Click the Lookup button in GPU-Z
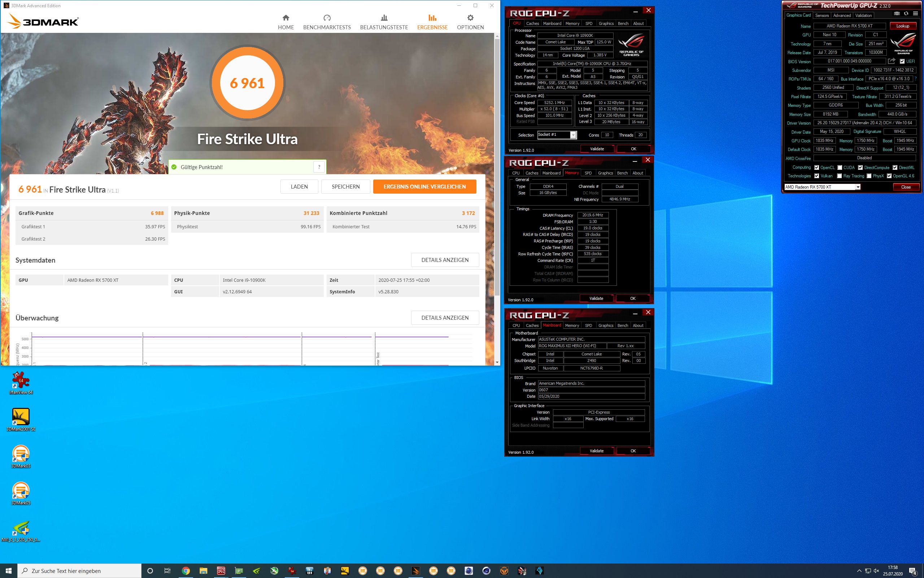 pos(903,26)
